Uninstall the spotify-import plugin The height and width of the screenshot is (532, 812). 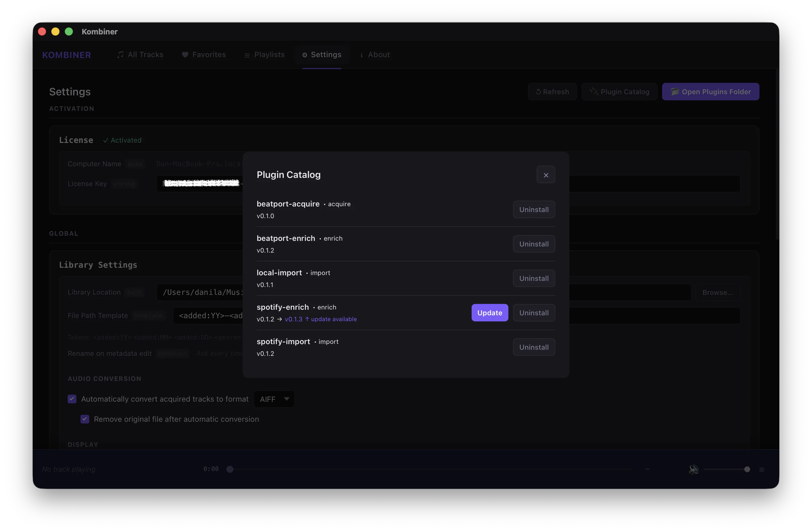[x=533, y=347]
